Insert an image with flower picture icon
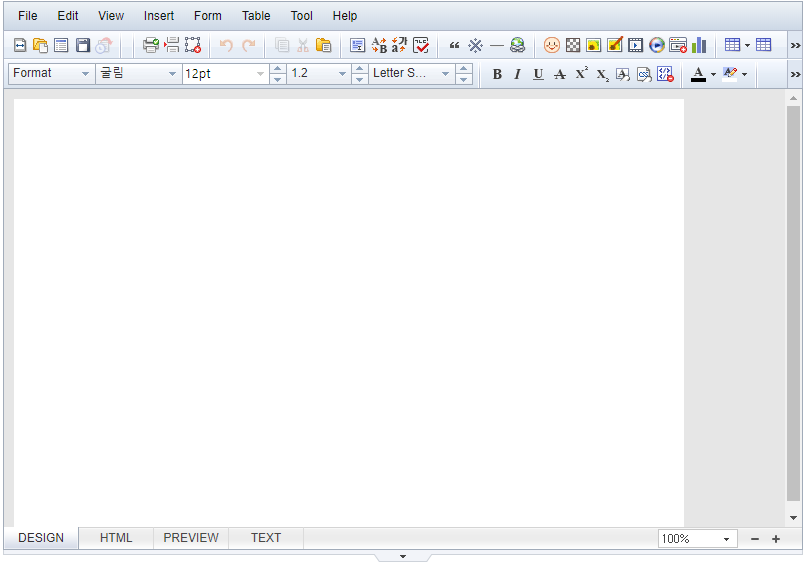 coord(593,46)
